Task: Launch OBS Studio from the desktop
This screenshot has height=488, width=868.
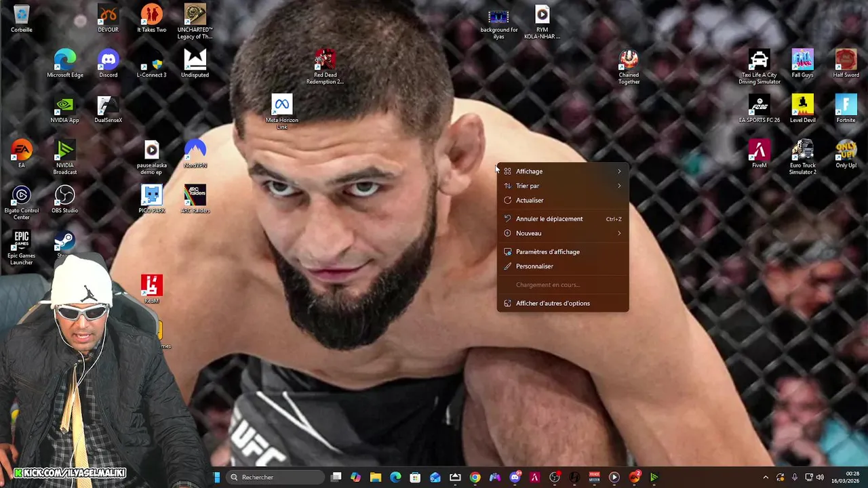Action: (x=64, y=199)
